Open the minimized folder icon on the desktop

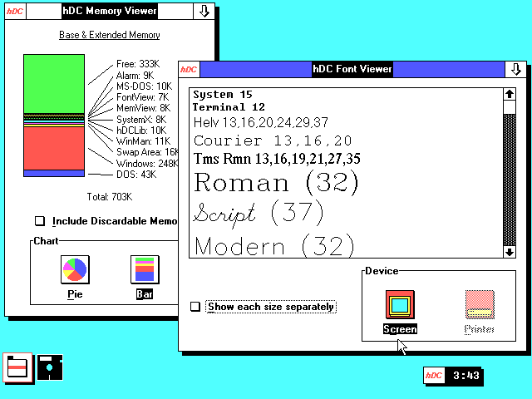click(17, 367)
